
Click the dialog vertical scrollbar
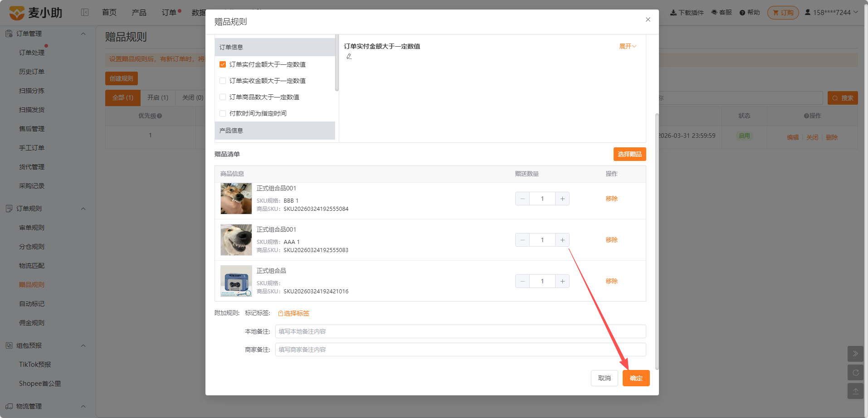pos(657,242)
